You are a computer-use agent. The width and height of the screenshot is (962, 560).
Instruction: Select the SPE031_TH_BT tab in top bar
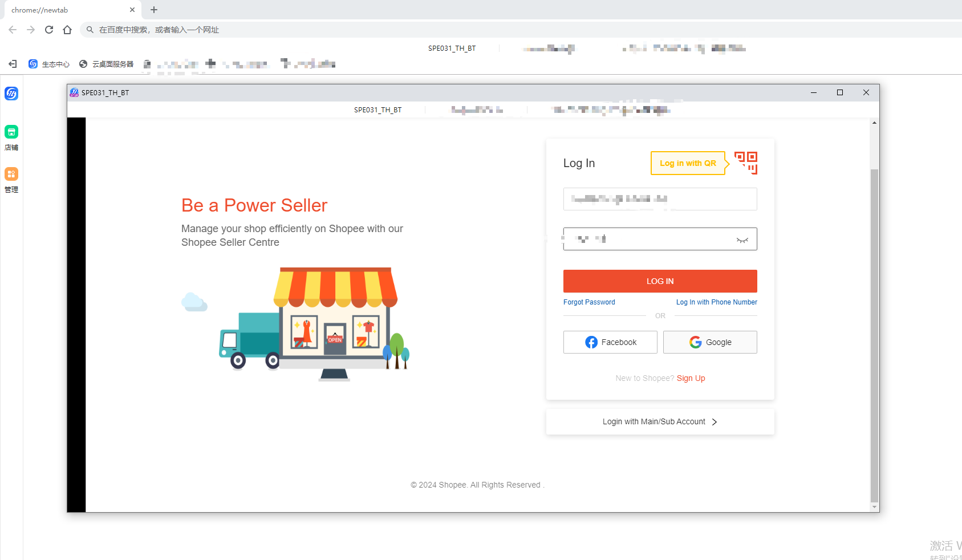click(452, 48)
